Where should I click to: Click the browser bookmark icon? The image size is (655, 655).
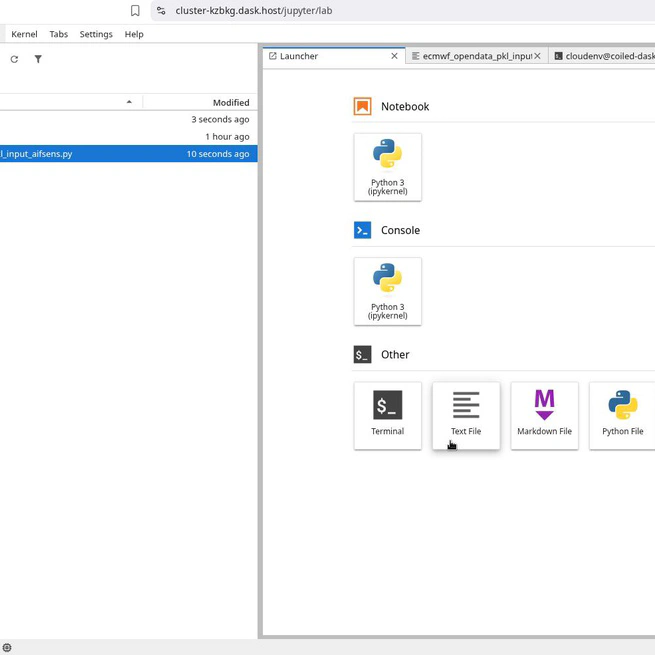pyautogui.click(x=135, y=11)
